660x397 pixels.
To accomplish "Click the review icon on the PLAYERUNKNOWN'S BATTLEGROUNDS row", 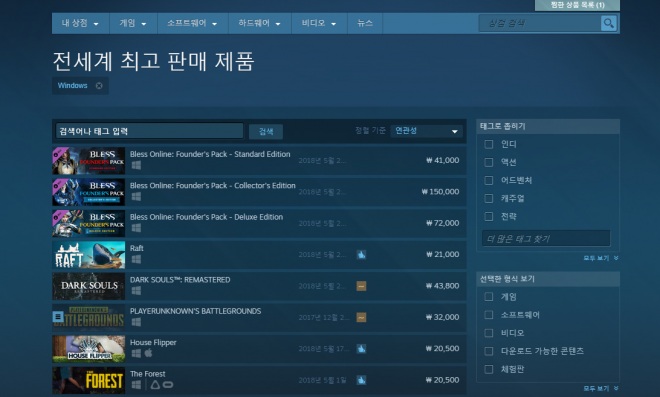I will [361, 317].
